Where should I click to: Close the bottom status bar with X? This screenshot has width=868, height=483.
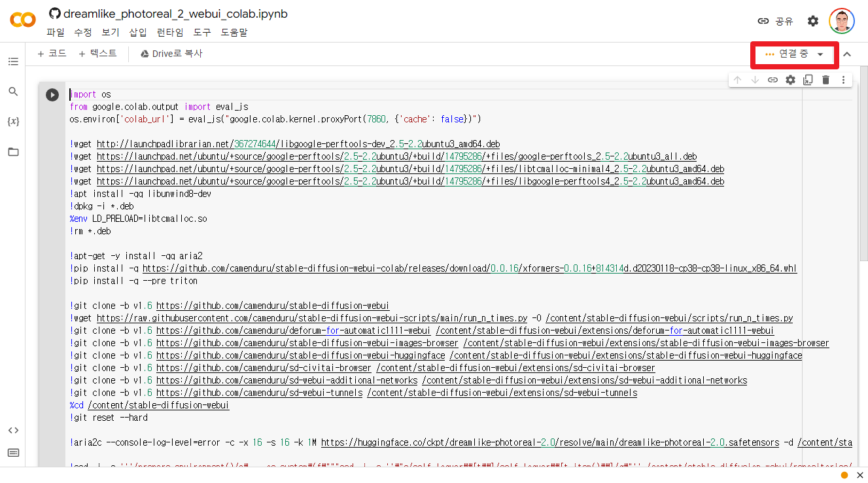(860, 475)
